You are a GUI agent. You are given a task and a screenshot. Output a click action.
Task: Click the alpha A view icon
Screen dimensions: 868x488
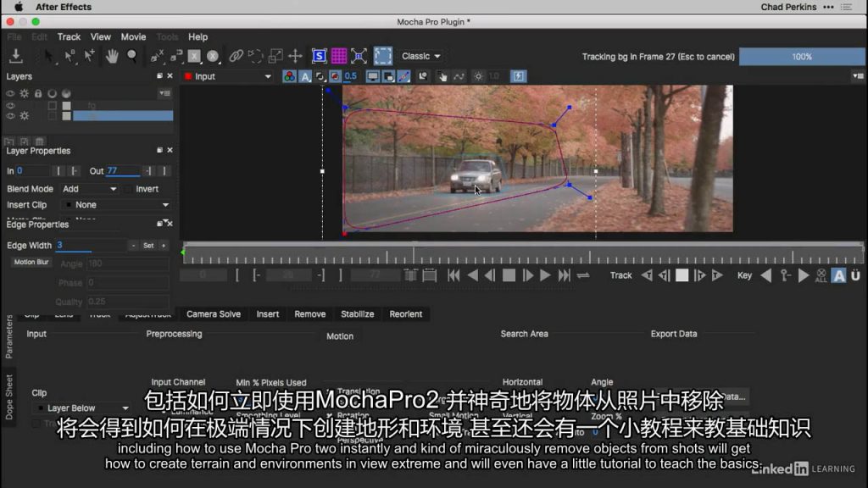pos(305,76)
